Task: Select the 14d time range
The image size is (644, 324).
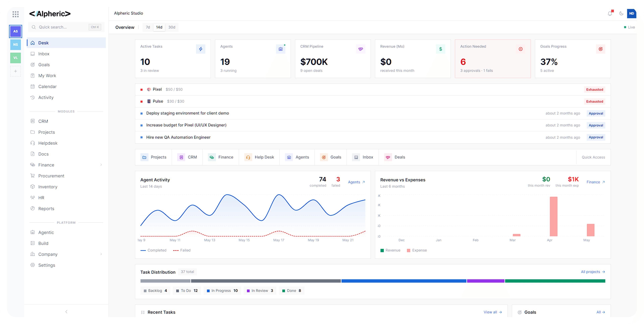Action: click(159, 27)
